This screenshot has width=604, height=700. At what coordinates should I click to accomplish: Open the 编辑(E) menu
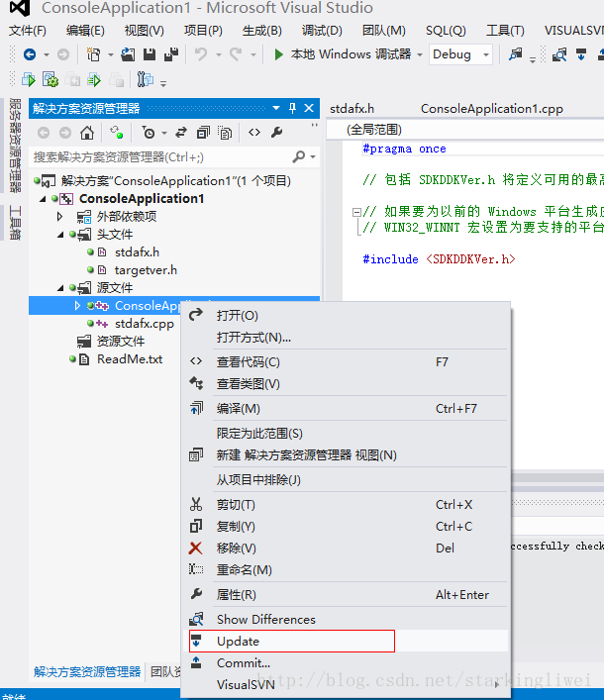point(85,31)
